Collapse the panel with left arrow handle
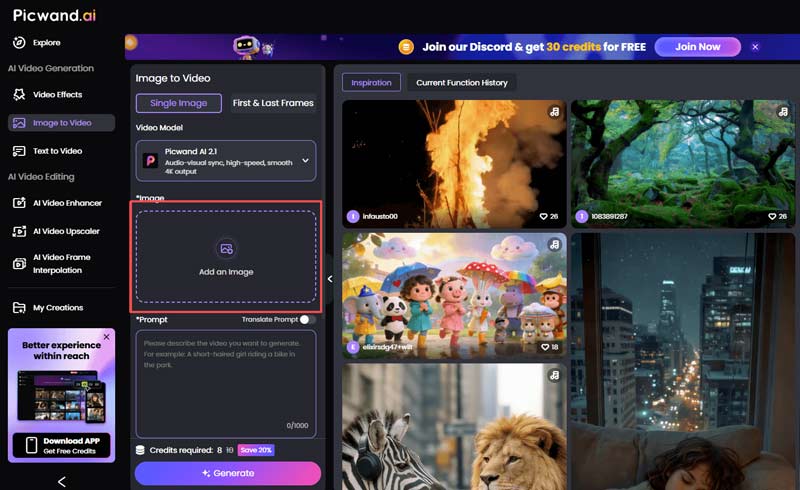Image resolution: width=800 pixels, height=490 pixels. tap(330, 279)
